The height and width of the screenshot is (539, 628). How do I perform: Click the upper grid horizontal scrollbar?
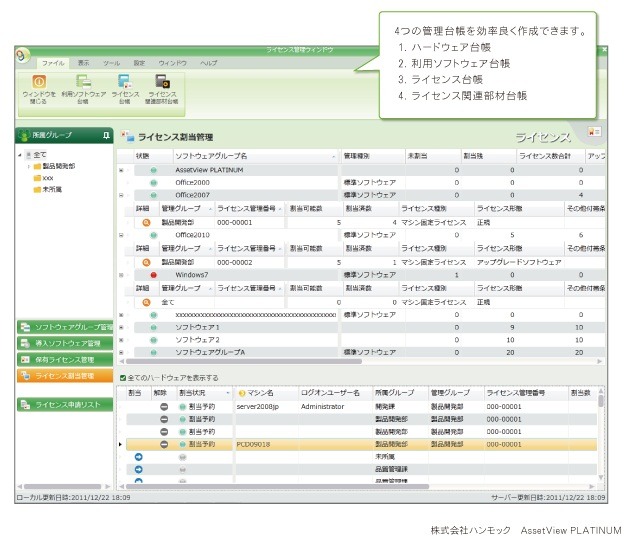(x=244, y=361)
